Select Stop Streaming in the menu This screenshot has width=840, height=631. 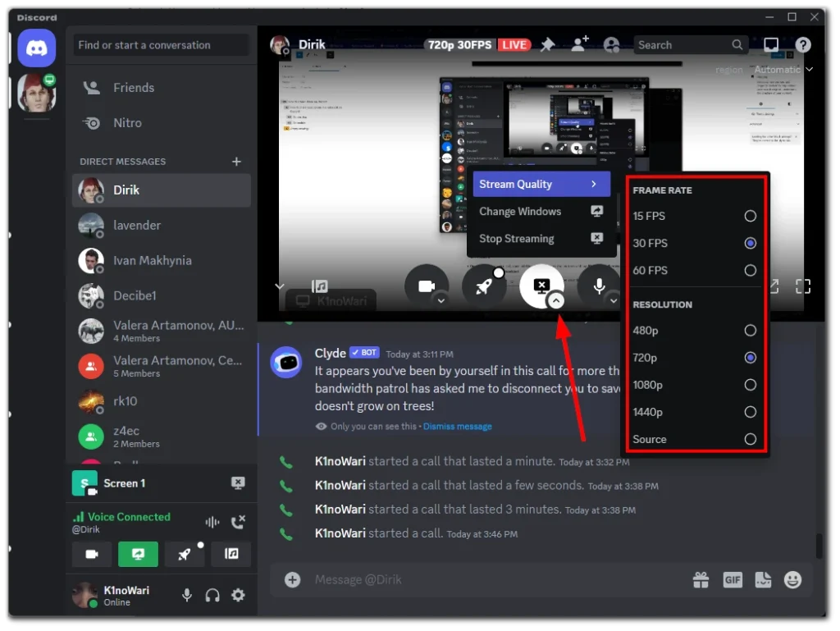541,239
